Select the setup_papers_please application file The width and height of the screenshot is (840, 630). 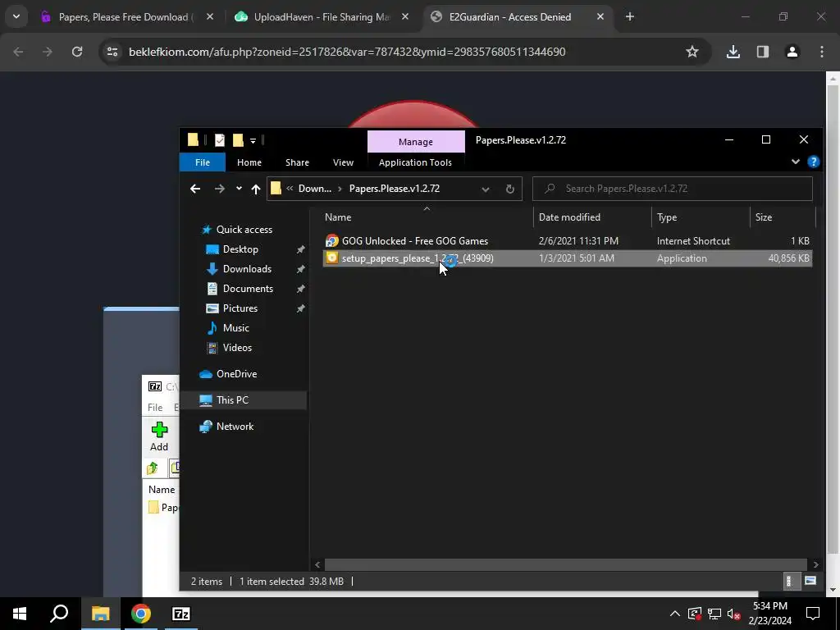tap(418, 258)
